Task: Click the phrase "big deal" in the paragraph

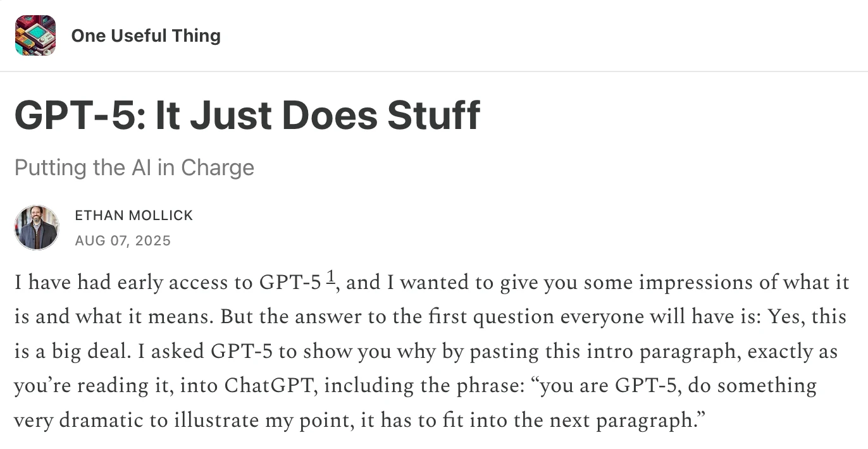Action: [67, 351]
